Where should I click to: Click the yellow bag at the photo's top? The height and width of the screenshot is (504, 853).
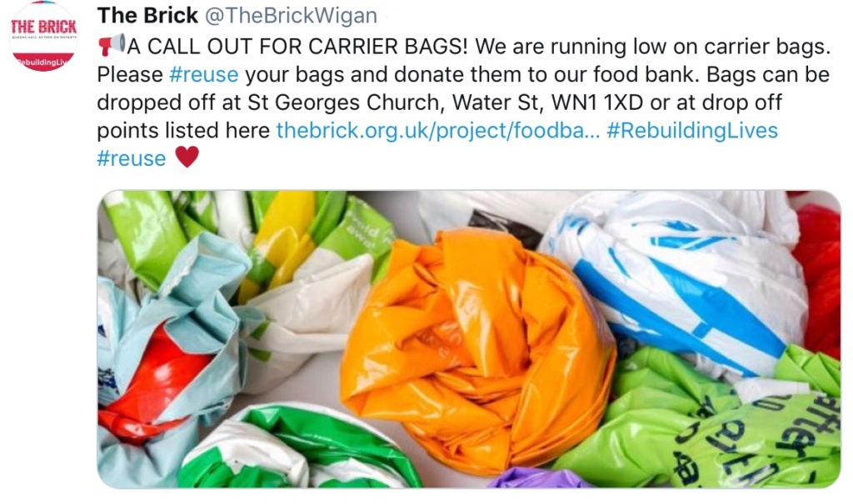click(x=283, y=239)
